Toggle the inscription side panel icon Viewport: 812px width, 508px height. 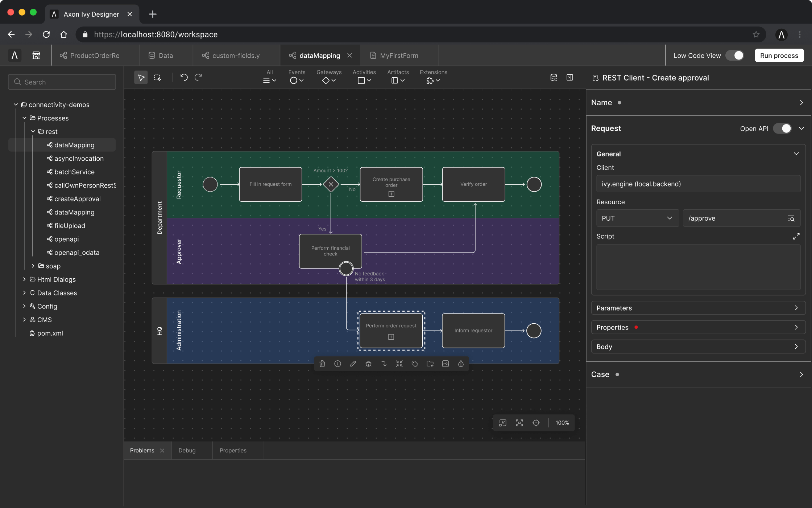point(570,78)
